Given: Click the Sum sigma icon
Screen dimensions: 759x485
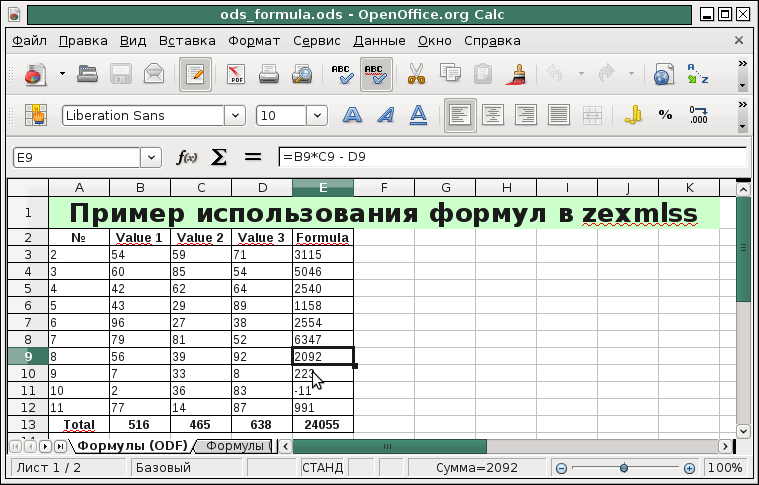Looking at the screenshot, I should coord(219,157).
